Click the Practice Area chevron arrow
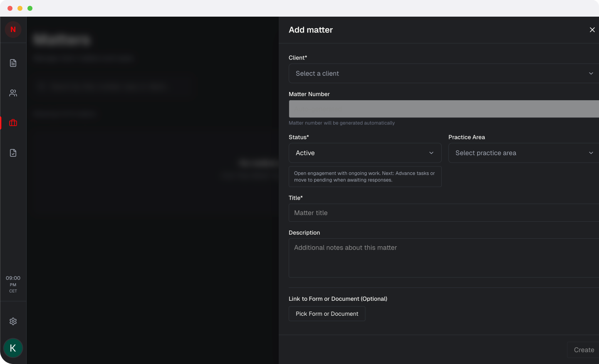 point(591,153)
